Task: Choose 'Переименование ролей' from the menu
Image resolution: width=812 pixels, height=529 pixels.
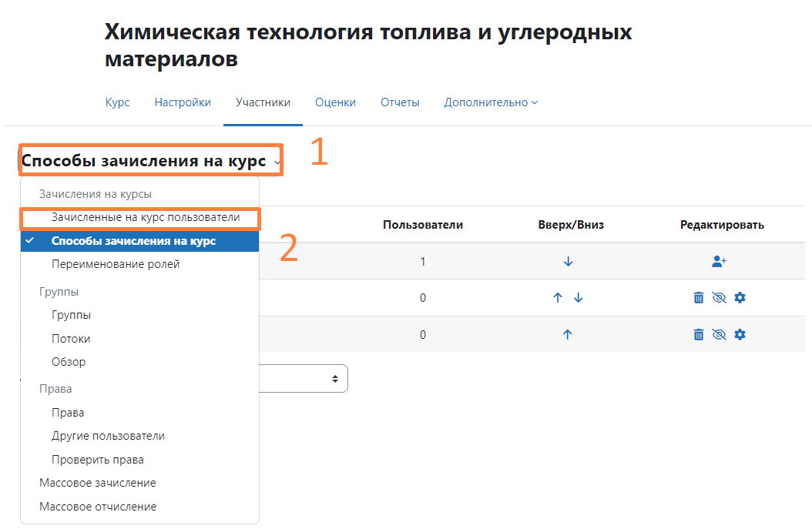Action: (116, 264)
